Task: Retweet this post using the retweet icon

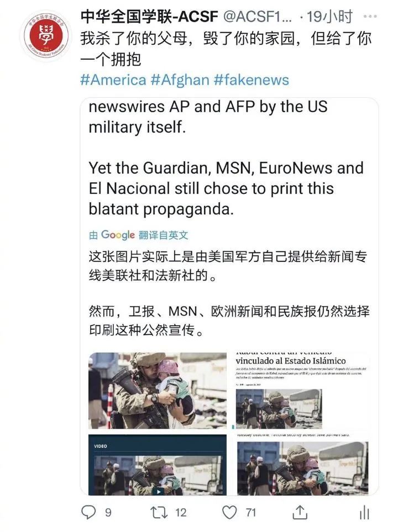Action: (x=159, y=512)
